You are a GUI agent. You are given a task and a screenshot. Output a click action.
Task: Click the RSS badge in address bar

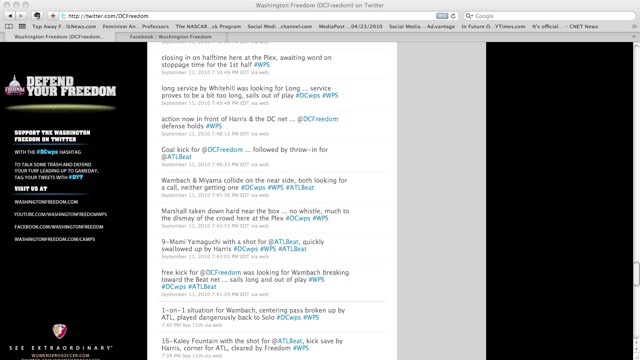442,16
